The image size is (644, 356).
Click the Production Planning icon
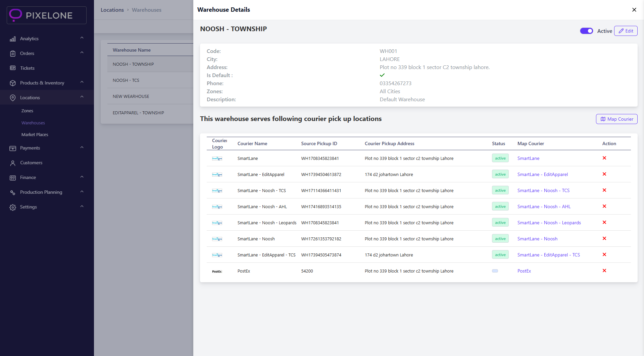coord(13,192)
